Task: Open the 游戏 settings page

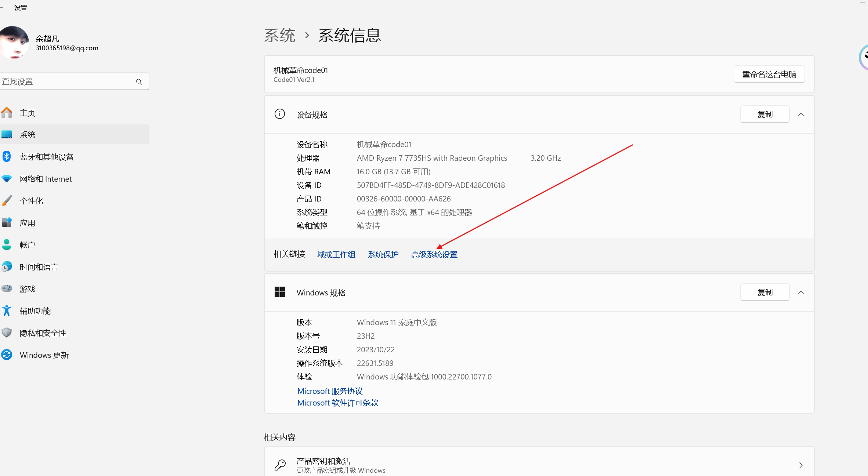Action: click(x=27, y=288)
